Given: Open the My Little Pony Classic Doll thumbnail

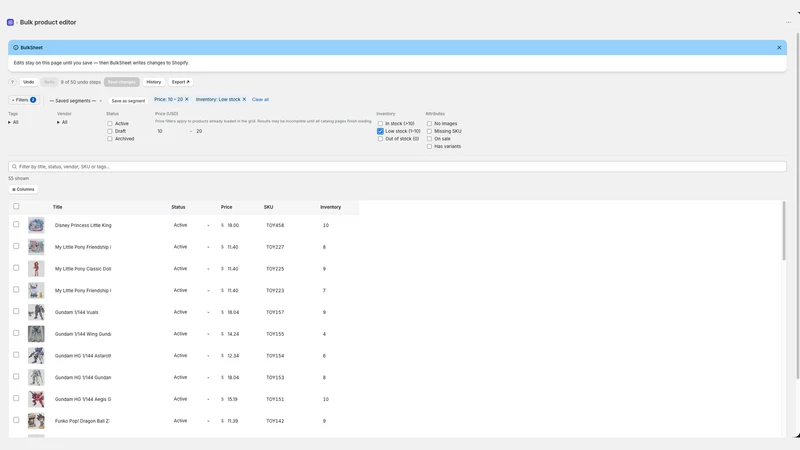Looking at the screenshot, I should pyautogui.click(x=36, y=269).
